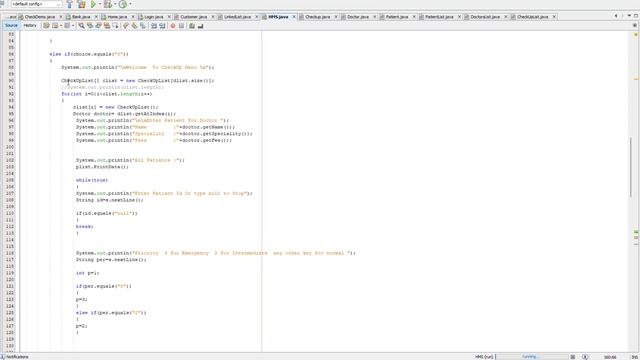Select the History view button
Viewport: 640px width, 360px height.
(30, 25)
